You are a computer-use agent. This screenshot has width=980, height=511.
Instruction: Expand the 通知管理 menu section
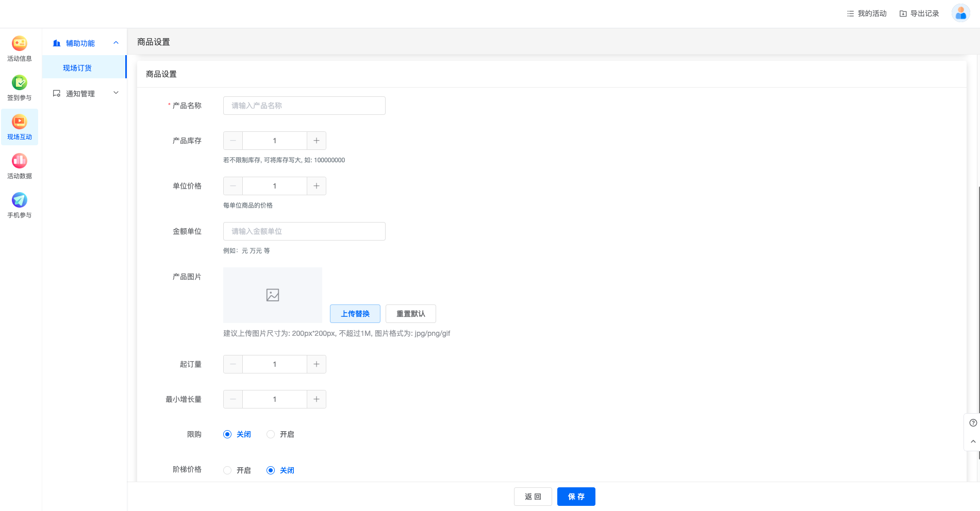click(x=116, y=93)
